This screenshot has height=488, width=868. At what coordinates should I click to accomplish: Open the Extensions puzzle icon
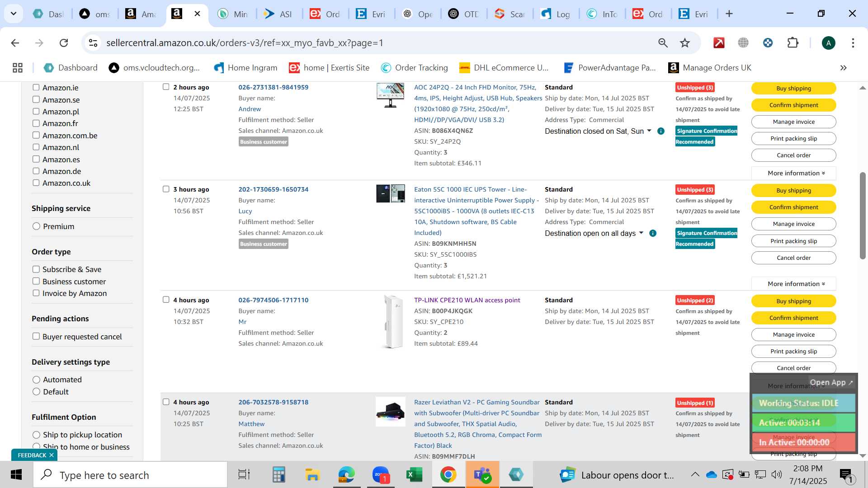click(793, 43)
